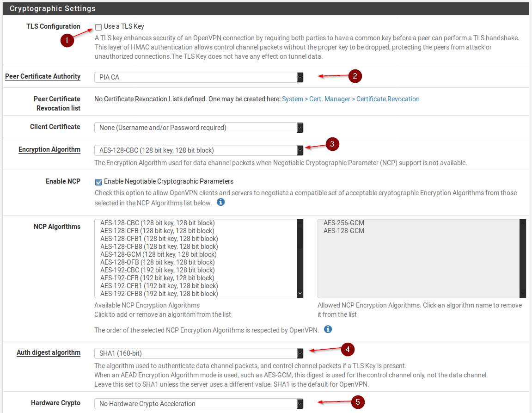Click red annotation marker number 4

pyautogui.click(x=348, y=349)
